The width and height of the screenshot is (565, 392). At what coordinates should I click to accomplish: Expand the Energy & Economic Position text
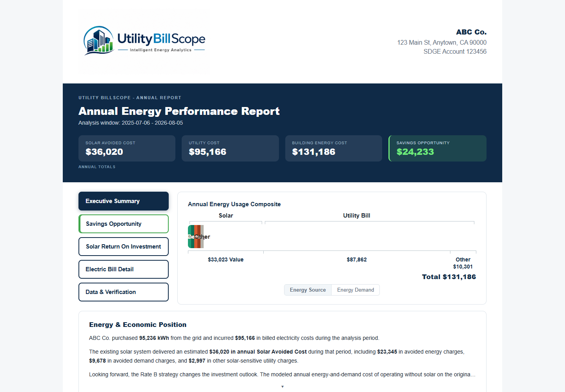pyautogui.click(x=282, y=387)
